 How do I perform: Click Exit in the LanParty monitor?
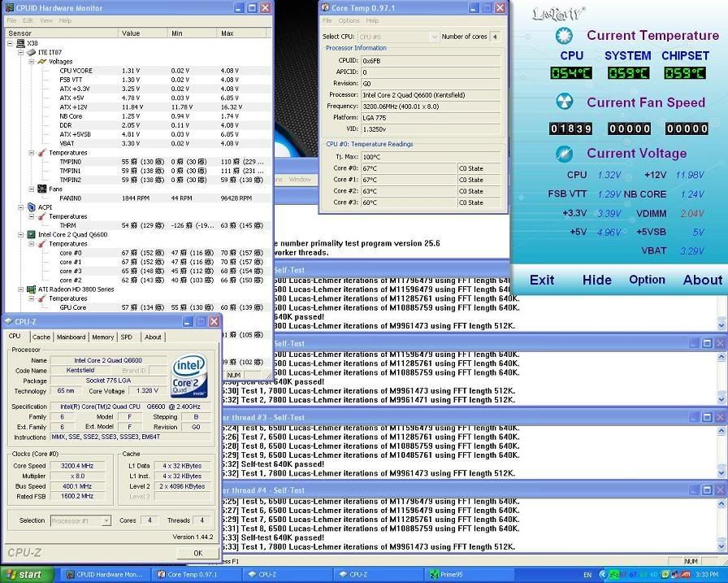542,280
